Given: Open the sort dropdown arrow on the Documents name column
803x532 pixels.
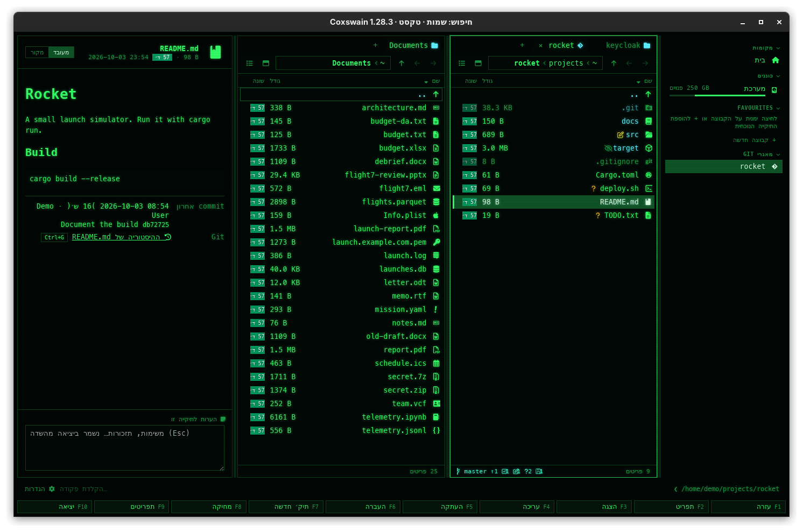Looking at the screenshot, I should tap(426, 82).
